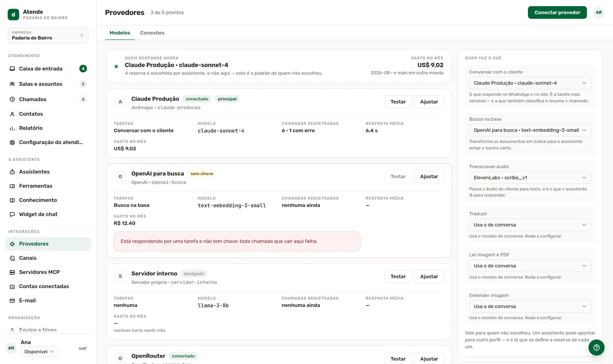
Task: Click the Salas e assuntos icon
Action: tap(12, 84)
